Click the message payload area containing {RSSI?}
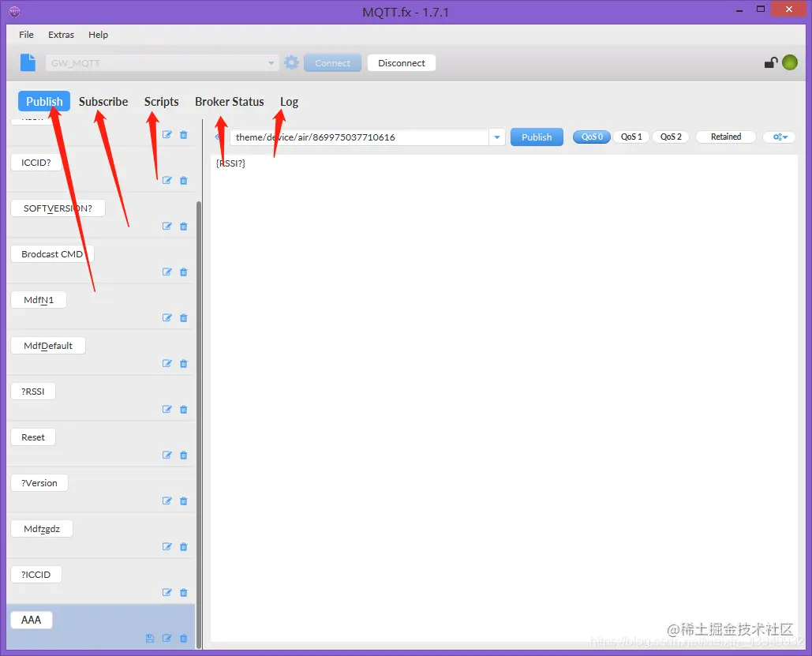This screenshot has width=812, height=656. point(504,398)
